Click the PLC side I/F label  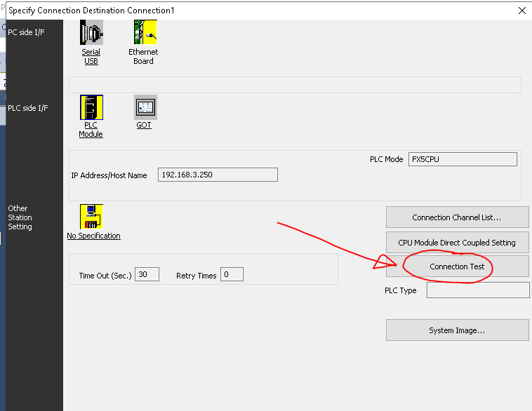28,108
